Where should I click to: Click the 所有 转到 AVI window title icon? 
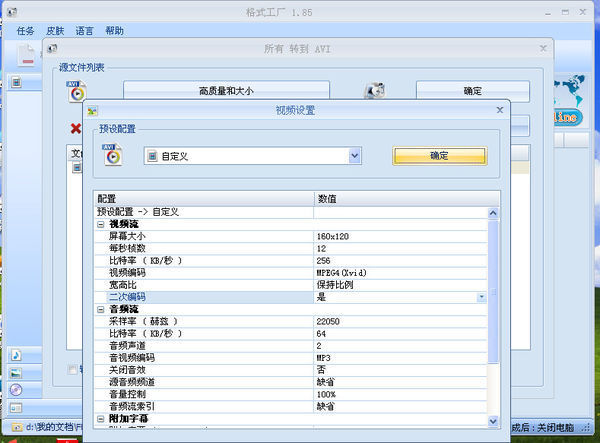tap(52, 49)
